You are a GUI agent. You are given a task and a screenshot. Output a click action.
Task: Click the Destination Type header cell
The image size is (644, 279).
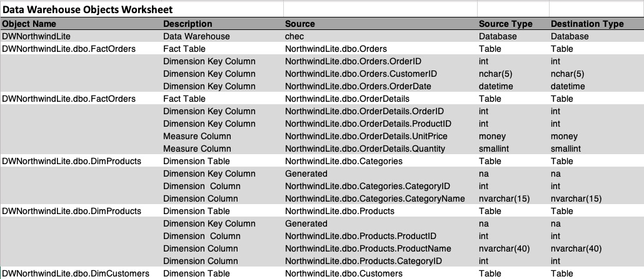(x=587, y=24)
